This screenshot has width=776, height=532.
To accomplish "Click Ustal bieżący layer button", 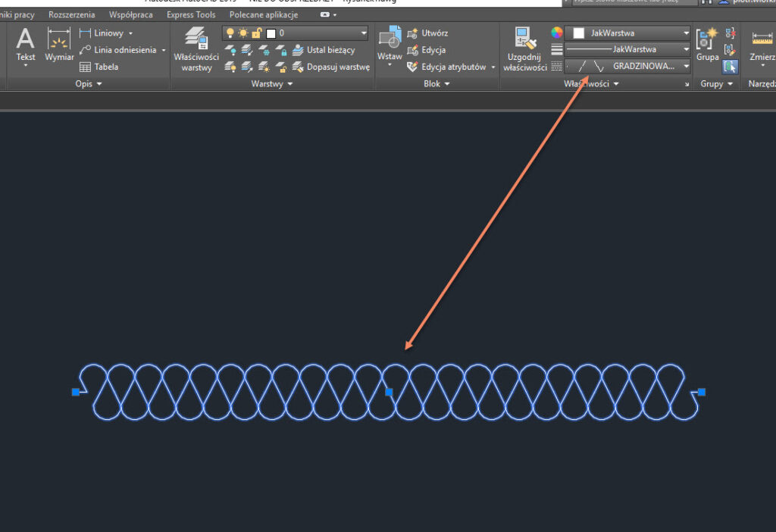I will pos(324,50).
